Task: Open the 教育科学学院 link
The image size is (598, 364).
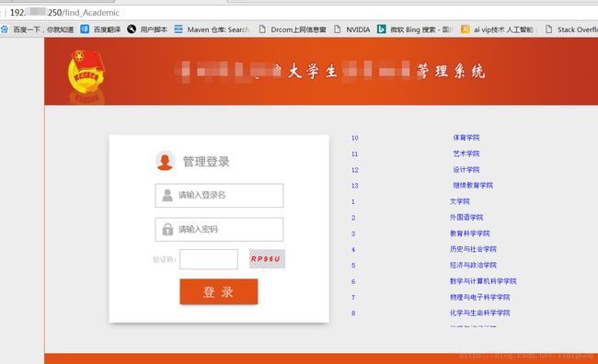Action: (470, 233)
